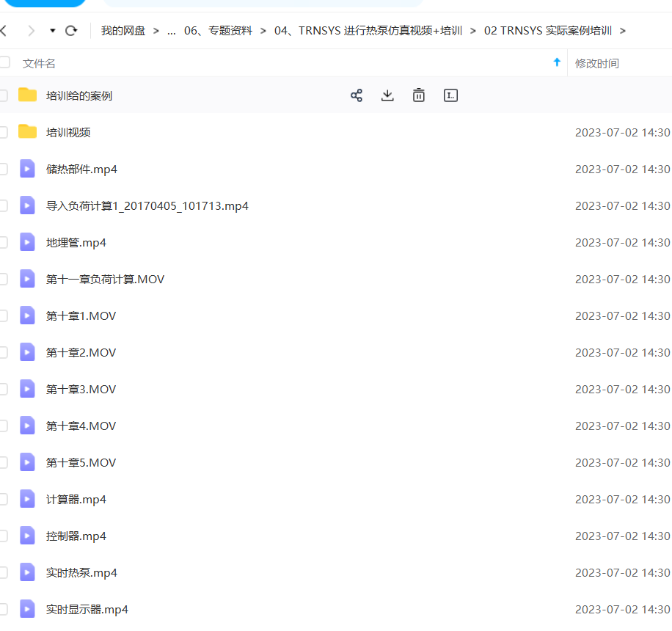Open the file named 控制器.mp4
Screen dimensions: 672x631
[76, 536]
